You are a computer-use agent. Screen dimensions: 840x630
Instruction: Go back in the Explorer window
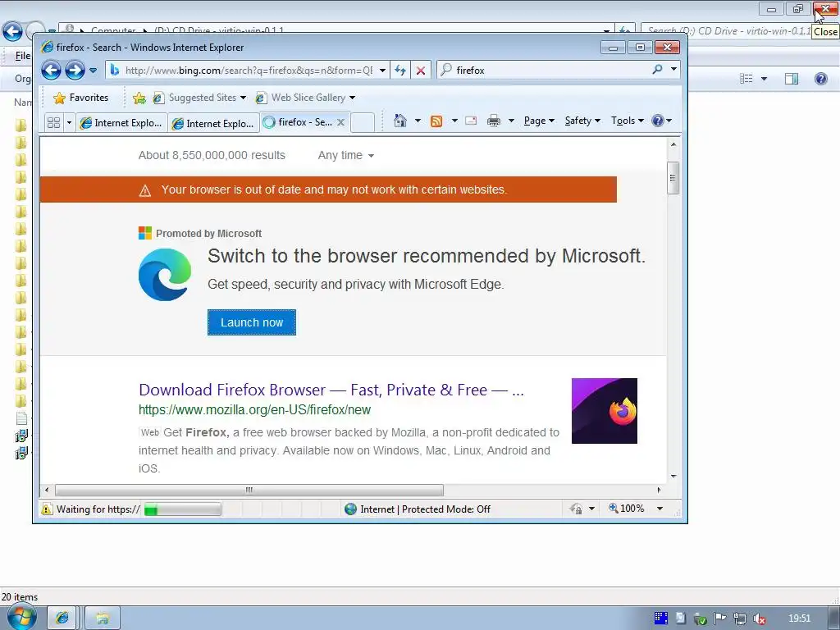(x=12, y=31)
